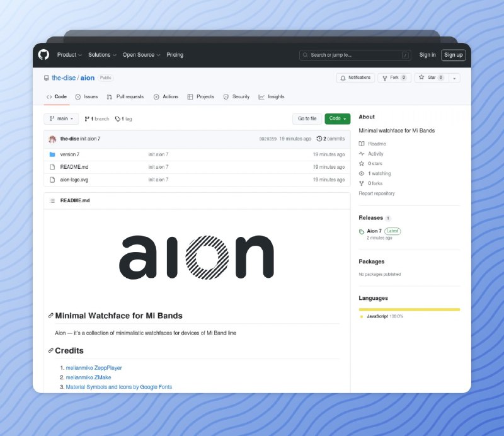
Task: Click the JavaScript 100.0% language link
Action: click(385, 316)
